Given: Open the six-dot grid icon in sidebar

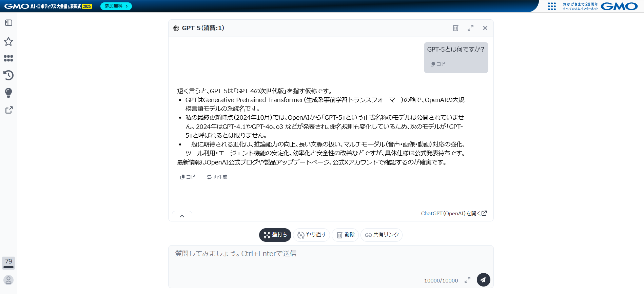Looking at the screenshot, I should (8, 58).
